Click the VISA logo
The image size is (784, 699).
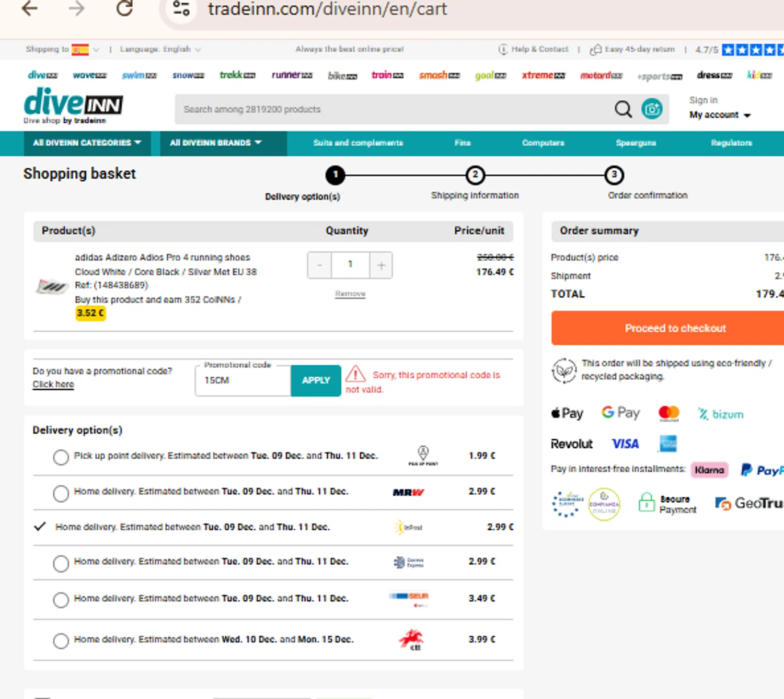point(625,444)
